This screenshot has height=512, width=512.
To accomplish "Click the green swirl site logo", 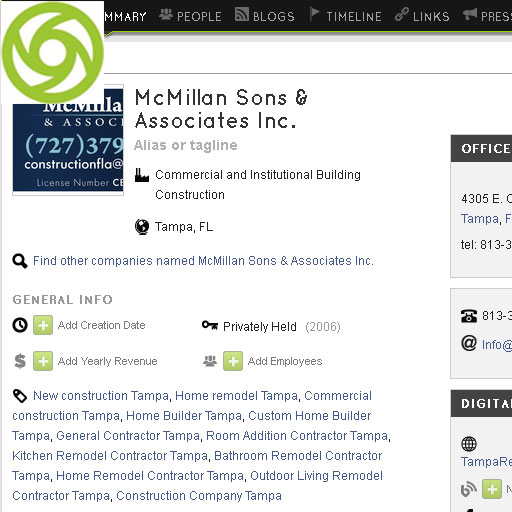I will (x=53, y=53).
